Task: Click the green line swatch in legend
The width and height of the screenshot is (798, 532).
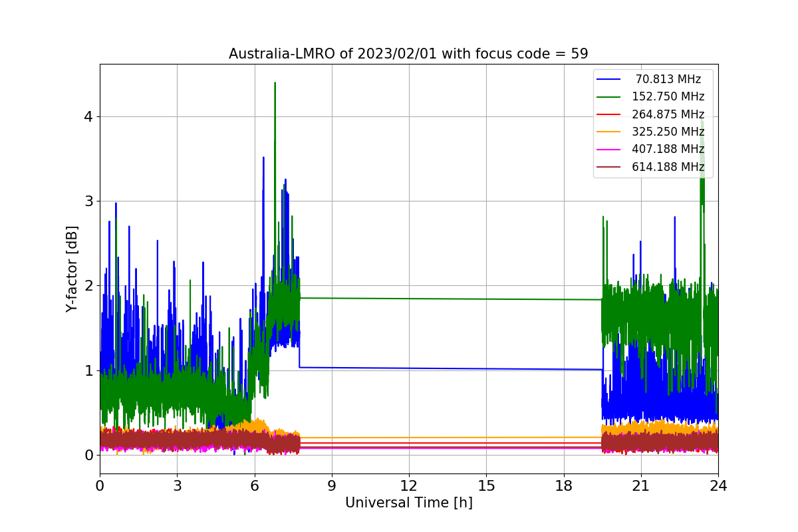Action: coord(609,97)
